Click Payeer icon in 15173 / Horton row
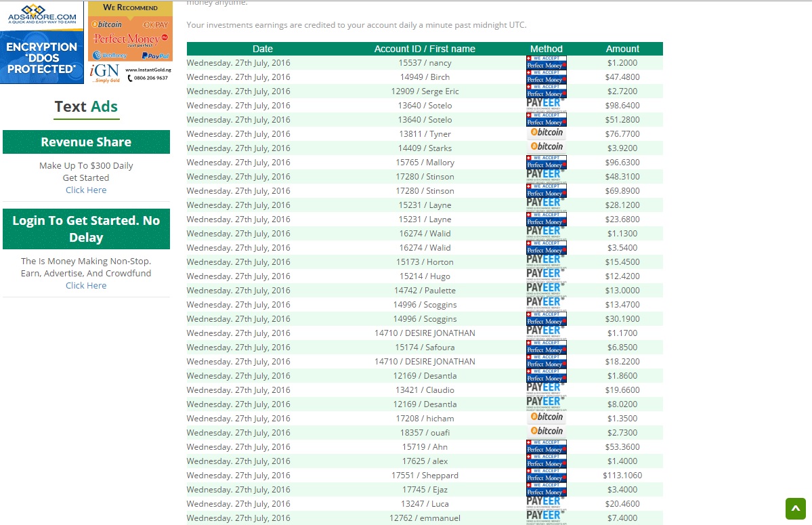Screen dimensions: 812x525 point(547,261)
